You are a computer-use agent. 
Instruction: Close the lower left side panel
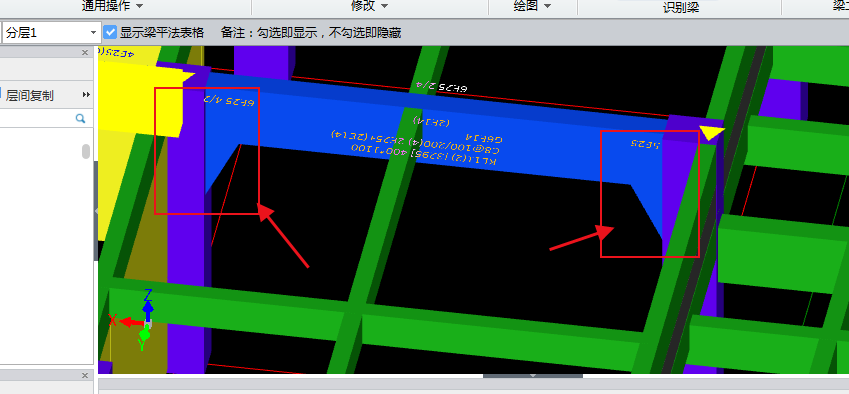click(84, 375)
